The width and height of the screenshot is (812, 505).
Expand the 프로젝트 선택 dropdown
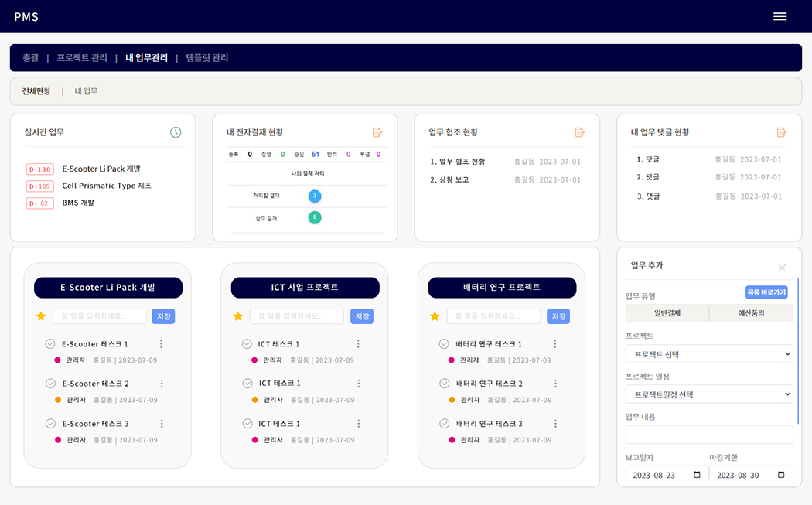tap(709, 354)
